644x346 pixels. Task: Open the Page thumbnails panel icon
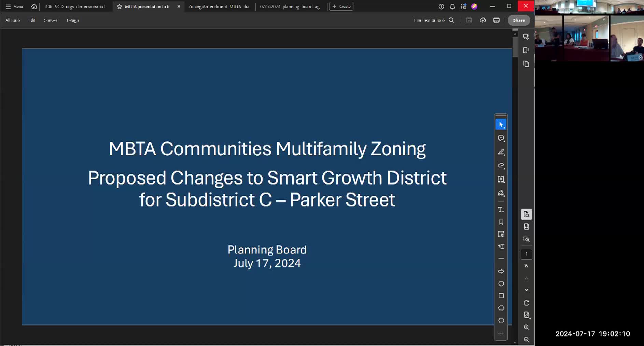coord(526,64)
